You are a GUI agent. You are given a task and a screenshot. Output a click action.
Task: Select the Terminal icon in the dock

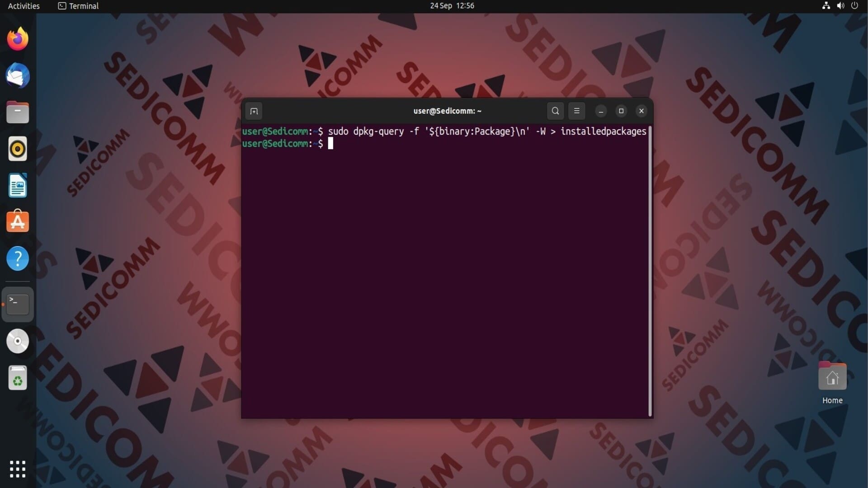pos(18,304)
